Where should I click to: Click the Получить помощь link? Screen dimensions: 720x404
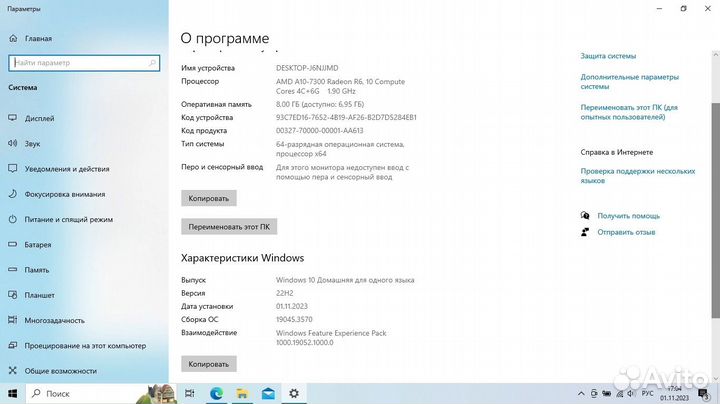(628, 215)
